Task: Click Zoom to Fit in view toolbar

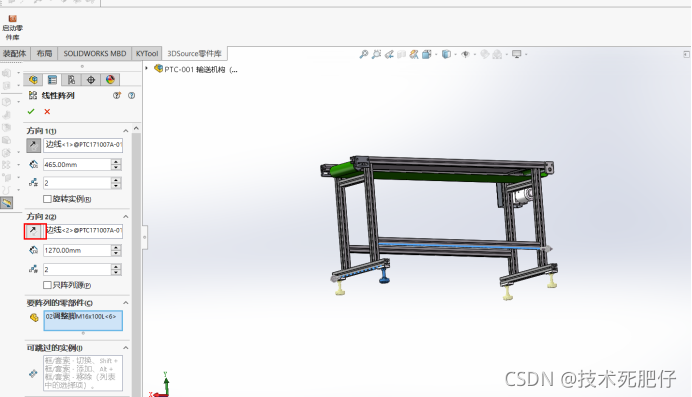Action: (x=364, y=54)
